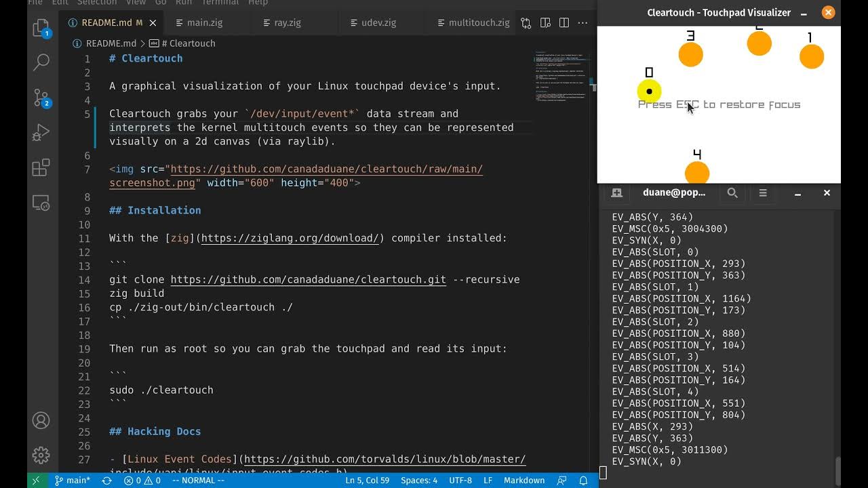The image size is (868, 488).
Task: Click line number 19 in the gutter
Action: pyautogui.click(x=84, y=348)
